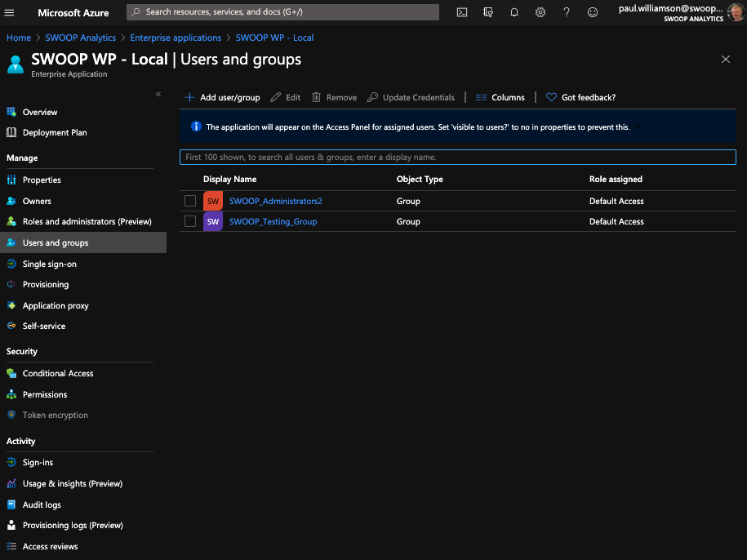Sort by Object Type column header

point(420,179)
